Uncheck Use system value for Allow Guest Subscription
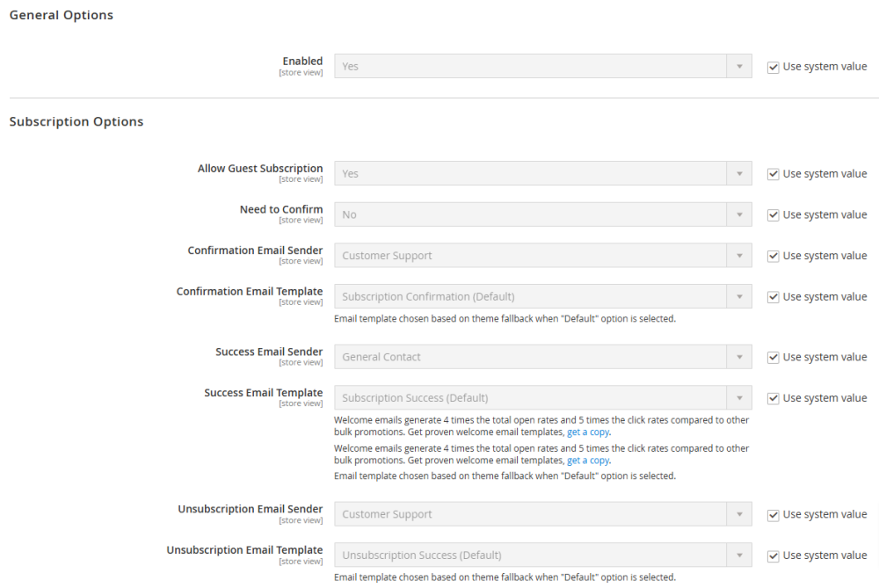The height and width of the screenshot is (588, 879). (774, 174)
